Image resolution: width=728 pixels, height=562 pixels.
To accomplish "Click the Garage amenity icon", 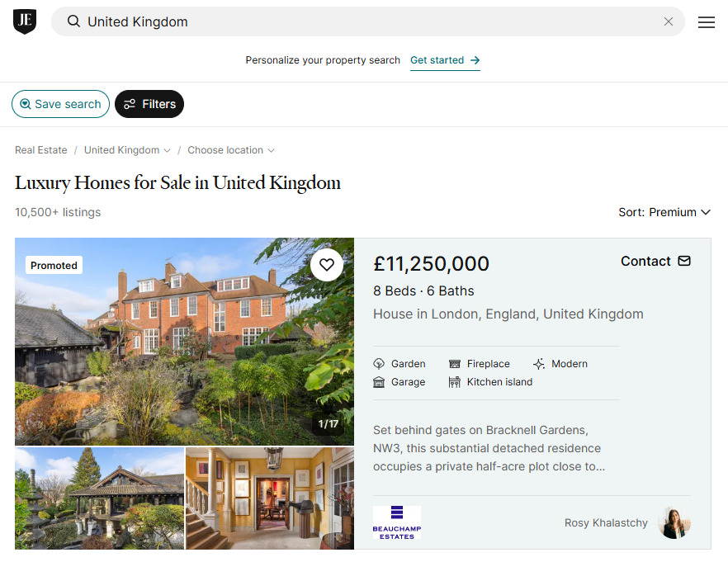I will pyautogui.click(x=380, y=381).
